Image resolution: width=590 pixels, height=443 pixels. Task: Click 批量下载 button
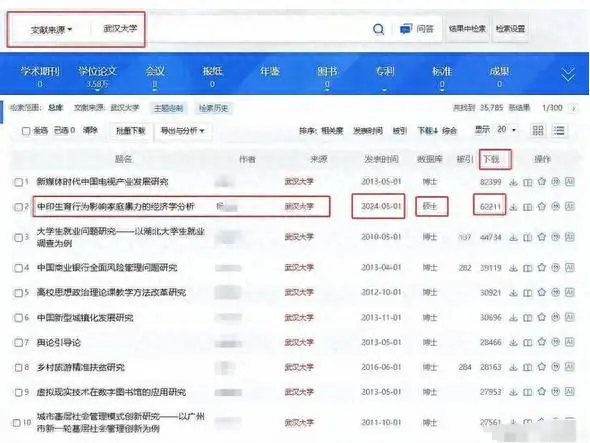(x=131, y=131)
